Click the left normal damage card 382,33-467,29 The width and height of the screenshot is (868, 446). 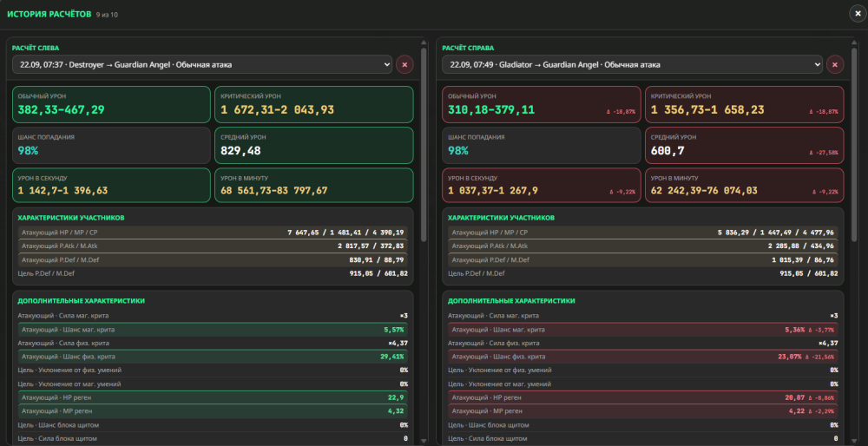[111, 104]
